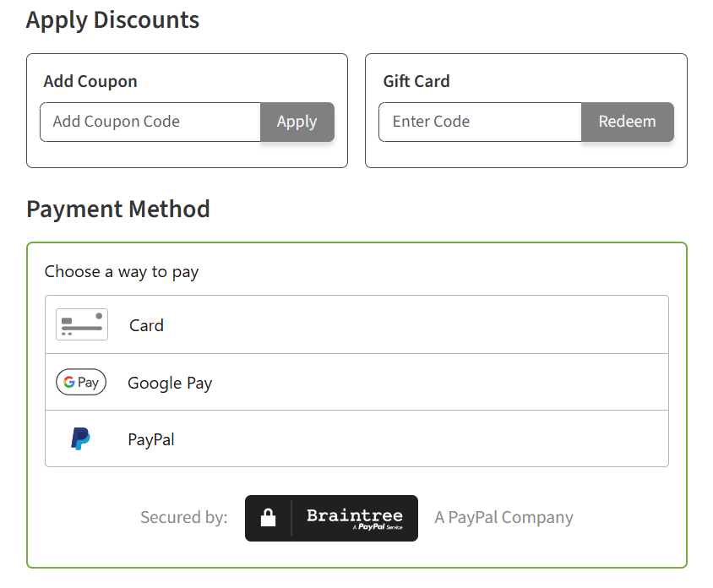Click the Add Coupon section label
This screenshot has height=588, width=713.
pyautogui.click(x=90, y=81)
